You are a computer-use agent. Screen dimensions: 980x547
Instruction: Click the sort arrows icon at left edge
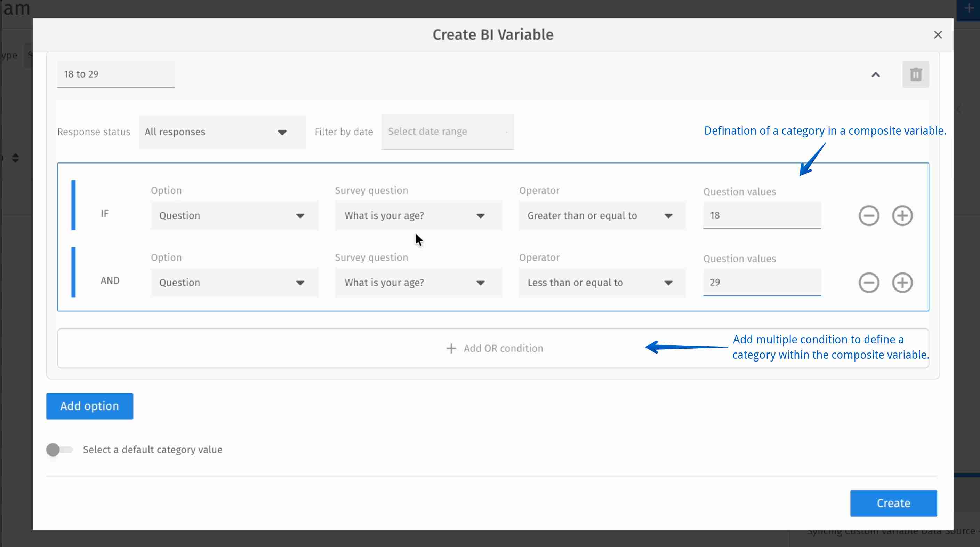(15, 158)
